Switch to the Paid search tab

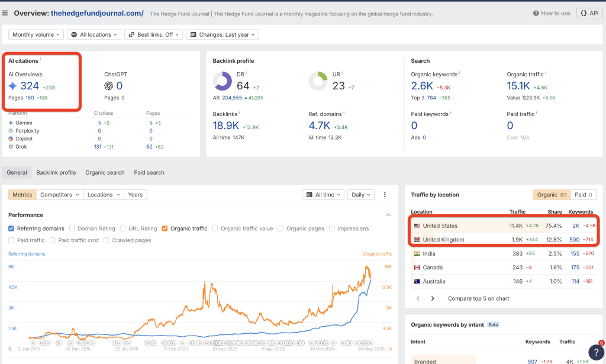(x=149, y=172)
